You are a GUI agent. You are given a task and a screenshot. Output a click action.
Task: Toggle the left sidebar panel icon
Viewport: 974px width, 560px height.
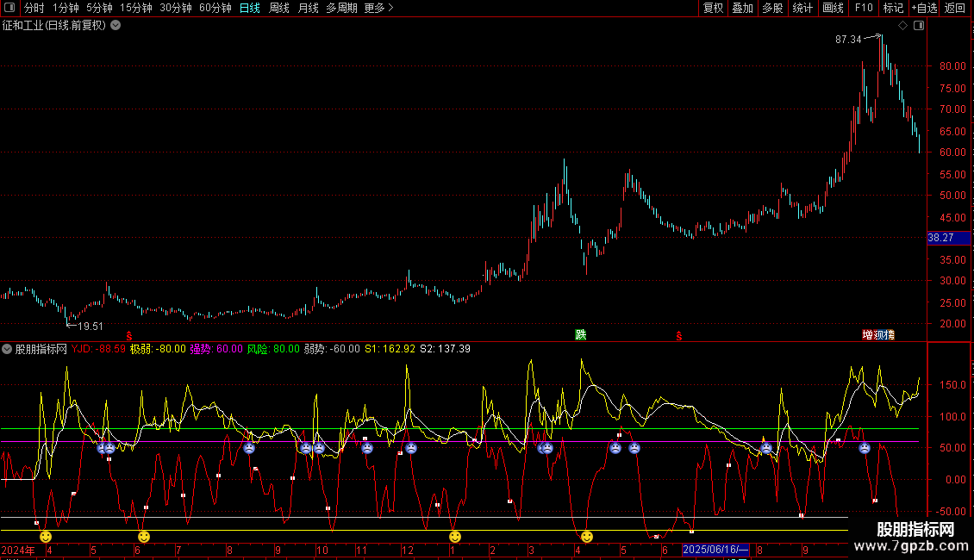coord(9,8)
